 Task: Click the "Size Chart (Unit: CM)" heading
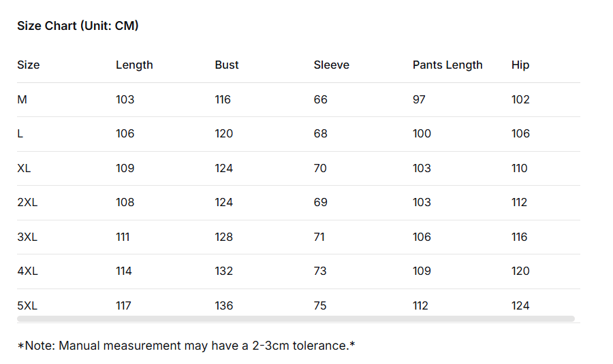pos(78,26)
